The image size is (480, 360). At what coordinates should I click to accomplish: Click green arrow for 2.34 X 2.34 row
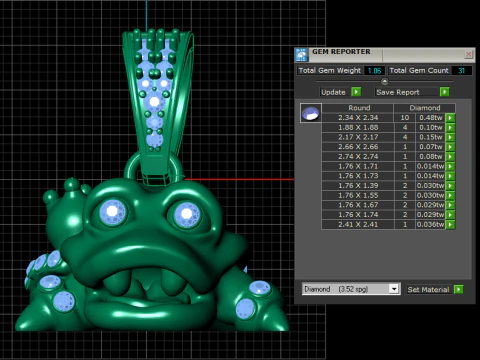450,118
